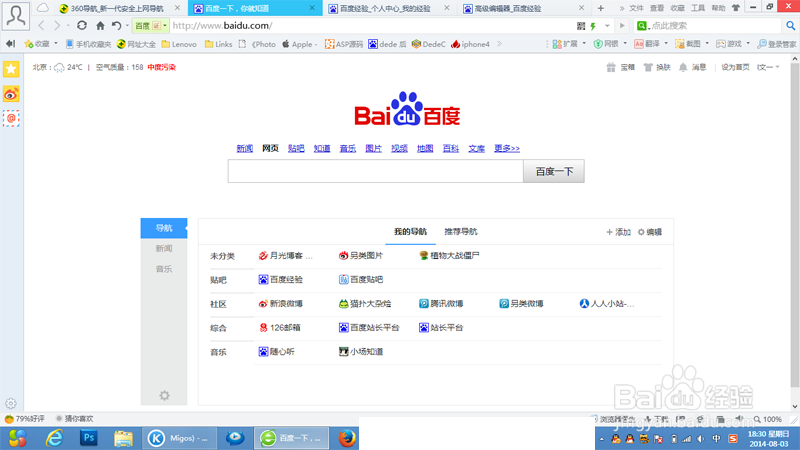Image resolution: width=800 pixels, height=450 pixels.
Task: Expand the 扩展 extensions dropdown arrow
Action: click(584, 44)
